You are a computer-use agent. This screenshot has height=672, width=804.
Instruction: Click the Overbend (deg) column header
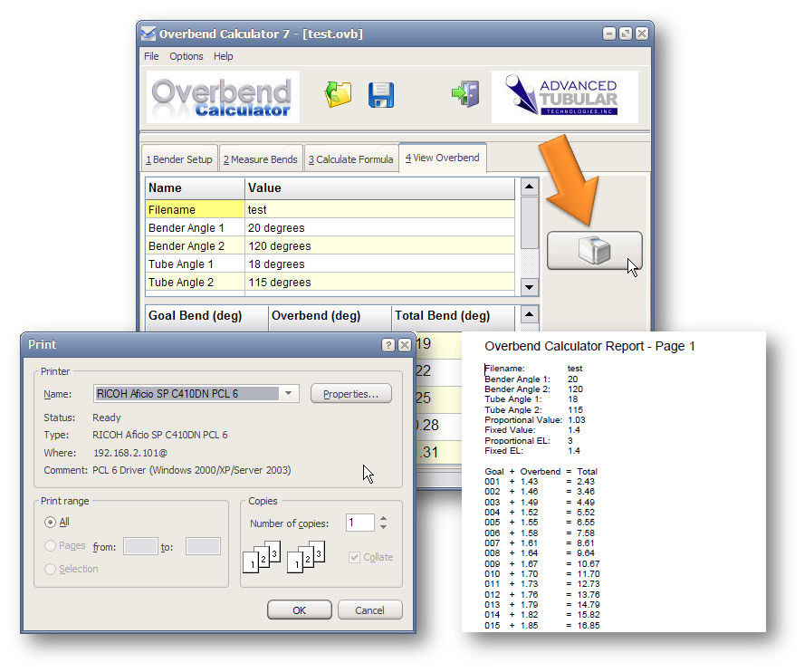point(330,316)
